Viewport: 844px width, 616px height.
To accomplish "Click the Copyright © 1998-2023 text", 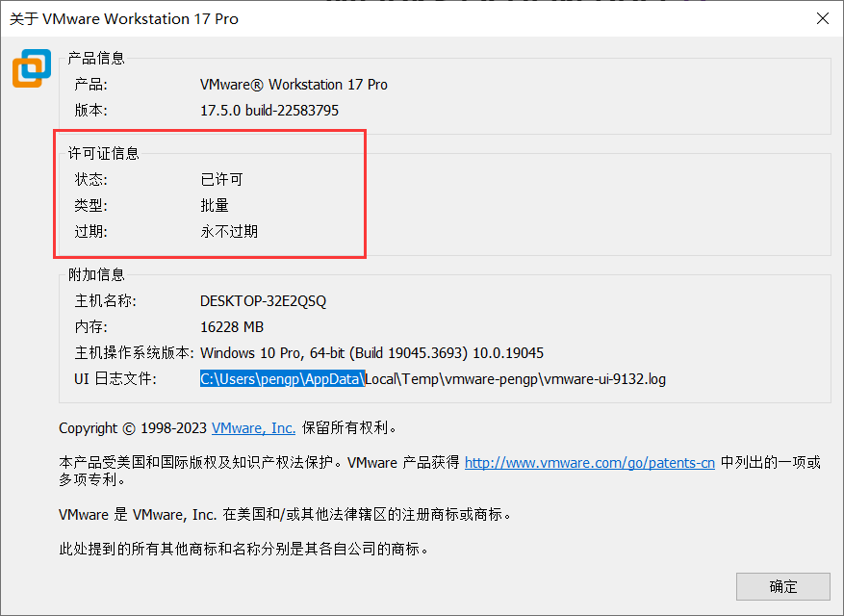I will (x=133, y=428).
